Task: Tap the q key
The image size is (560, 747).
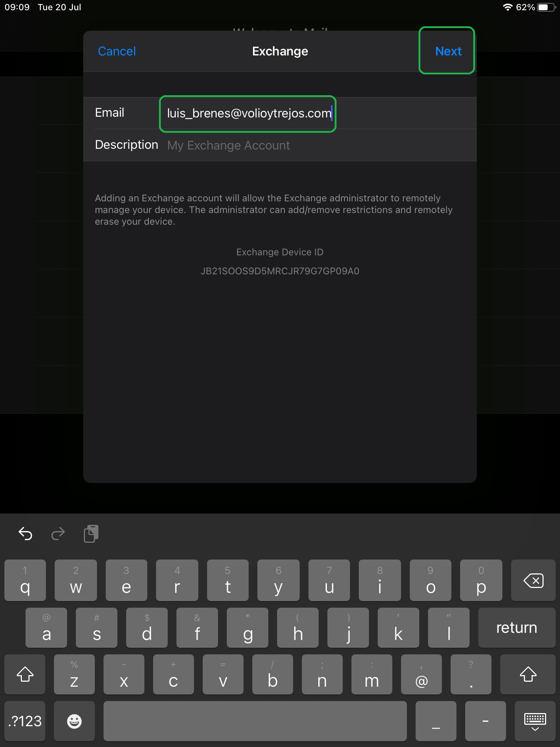Action: (x=25, y=580)
